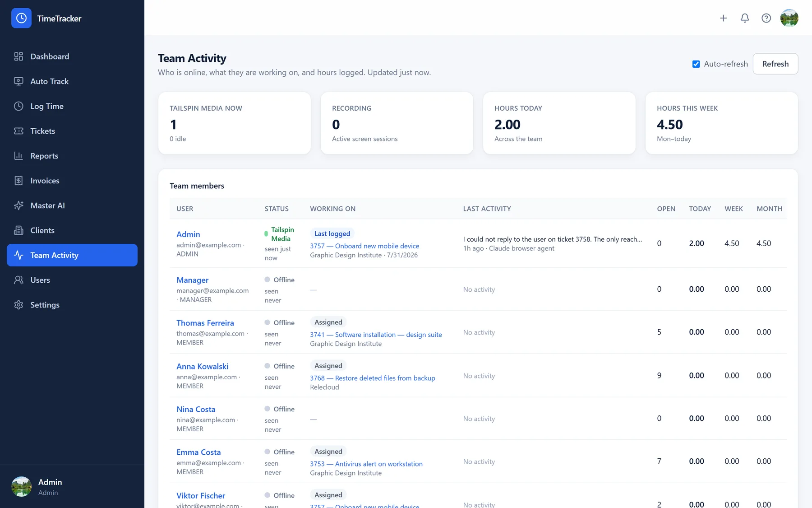Click the Auto Track monitor icon

pos(18,81)
